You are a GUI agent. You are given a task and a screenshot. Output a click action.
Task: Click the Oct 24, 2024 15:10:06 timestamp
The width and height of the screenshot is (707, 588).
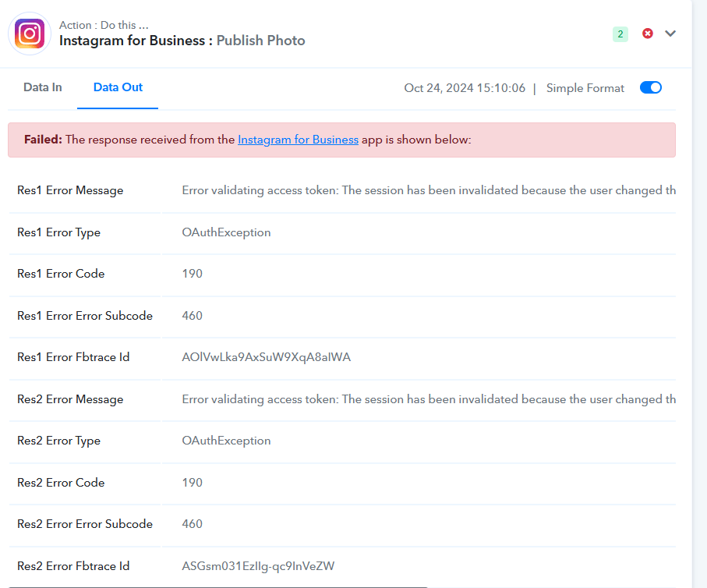(x=465, y=88)
